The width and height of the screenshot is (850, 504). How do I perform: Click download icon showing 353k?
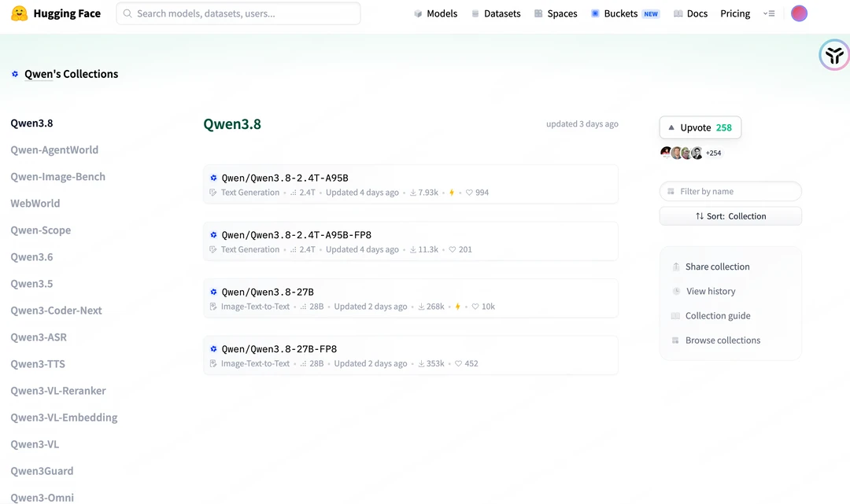[421, 364]
